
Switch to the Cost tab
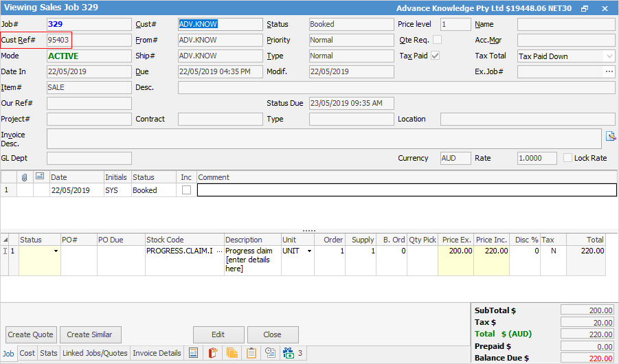point(27,353)
